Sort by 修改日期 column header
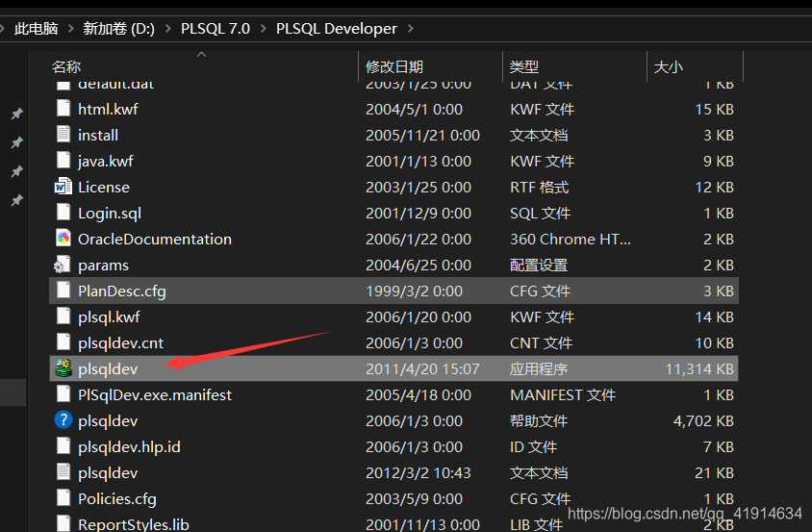The height and width of the screenshot is (532, 812). pos(394,66)
